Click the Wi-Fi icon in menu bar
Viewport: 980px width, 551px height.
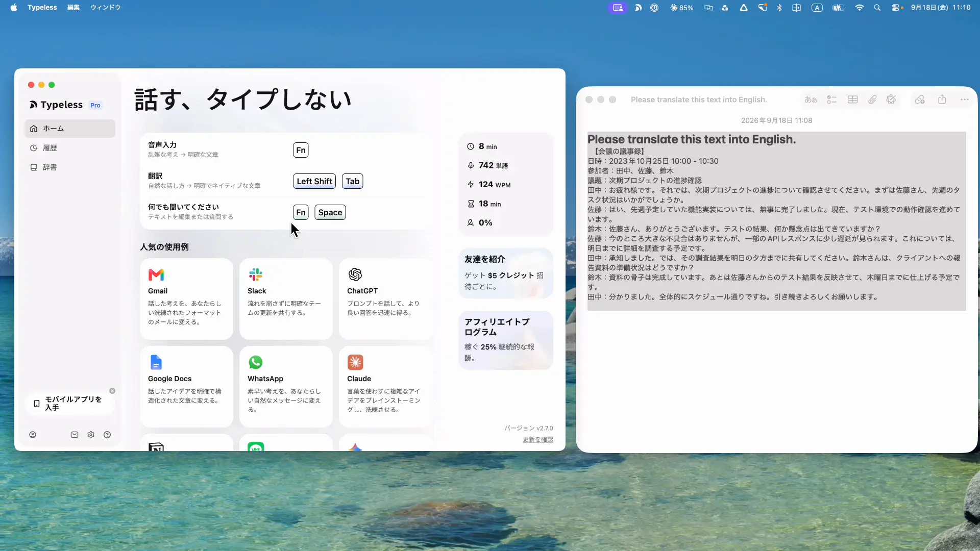click(x=860, y=8)
